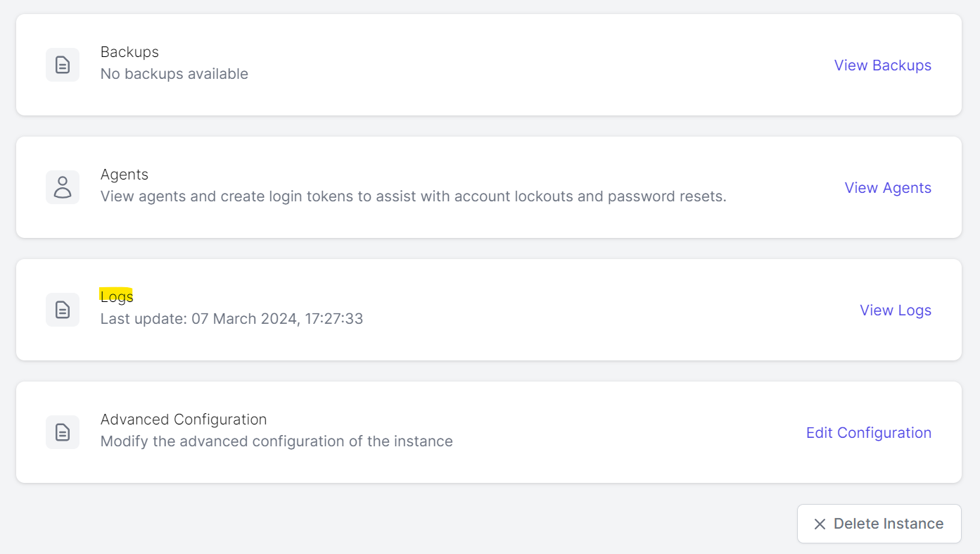Image resolution: width=980 pixels, height=554 pixels.
Task: Click the Last update timestamp text
Action: coord(231,319)
